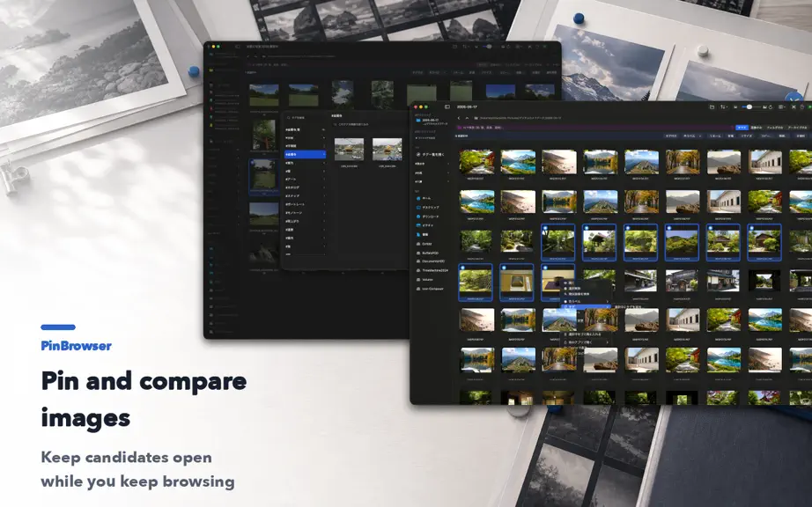The width and height of the screenshot is (812, 507).
Task: Select the dark wooden street houses thumbnail
Action: tap(640, 280)
